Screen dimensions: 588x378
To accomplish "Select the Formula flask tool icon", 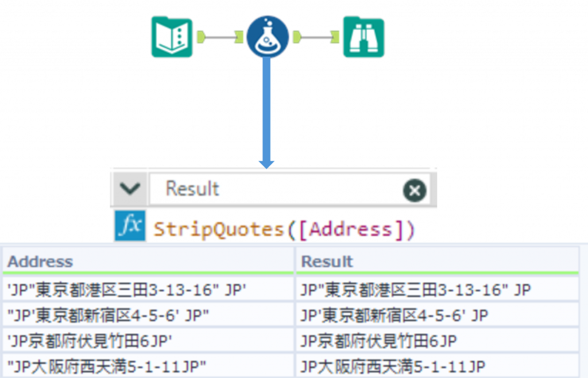I will (x=267, y=37).
